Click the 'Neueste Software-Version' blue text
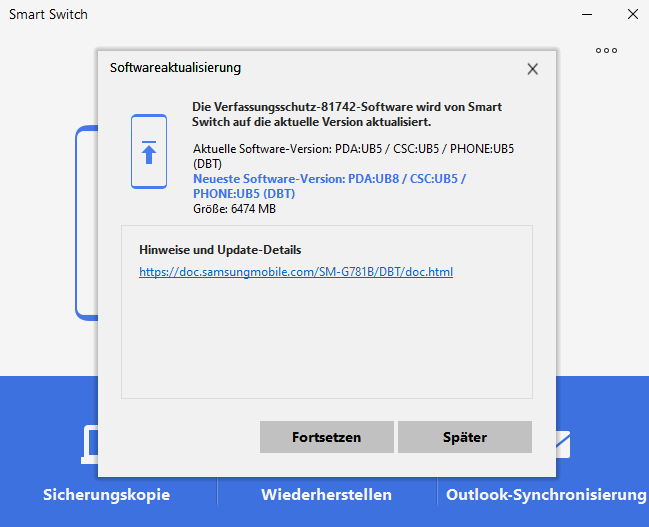This screenshot has height=527, width=649. click(329, 186)
